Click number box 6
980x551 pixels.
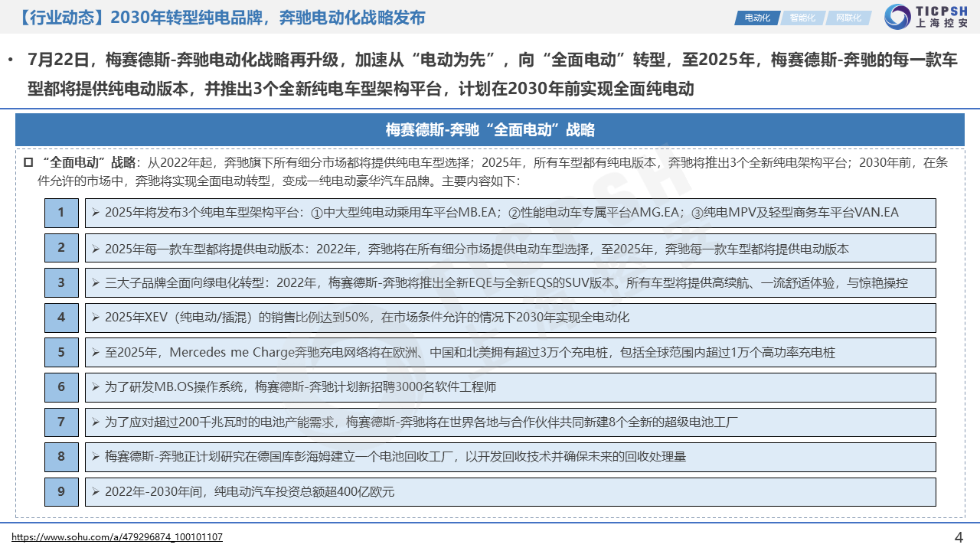click(x=61, y=387)
